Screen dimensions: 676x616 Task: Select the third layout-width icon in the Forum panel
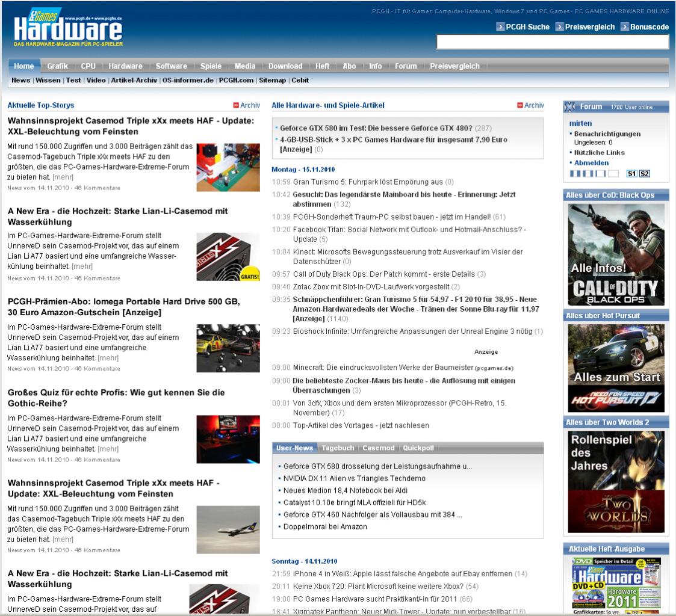pyautogui.click(x=601, y=174)
